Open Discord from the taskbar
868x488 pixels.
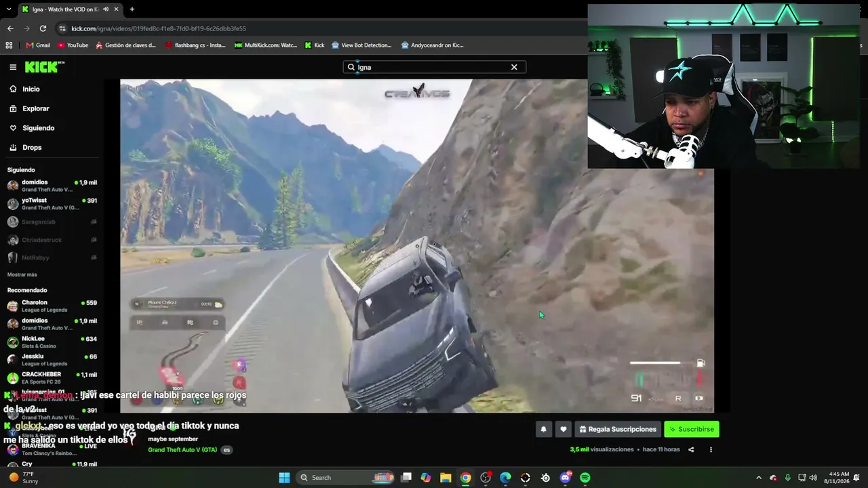[566, 478]
